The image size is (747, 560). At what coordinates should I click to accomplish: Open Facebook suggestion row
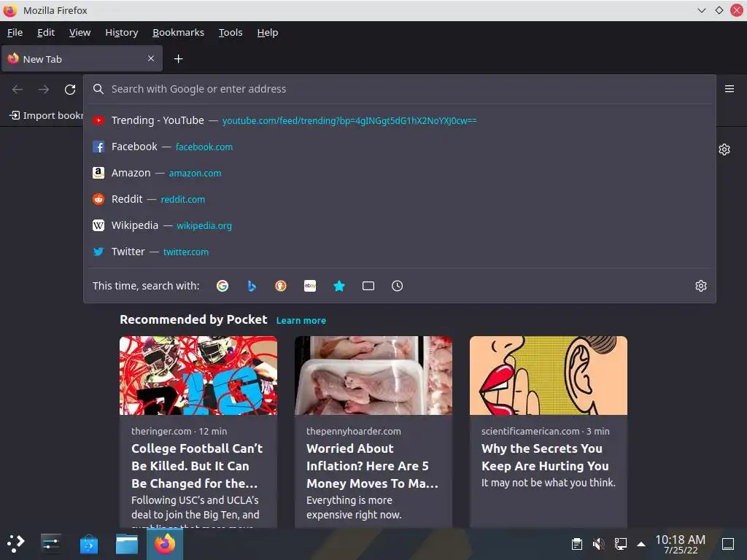tap(399, 147)
